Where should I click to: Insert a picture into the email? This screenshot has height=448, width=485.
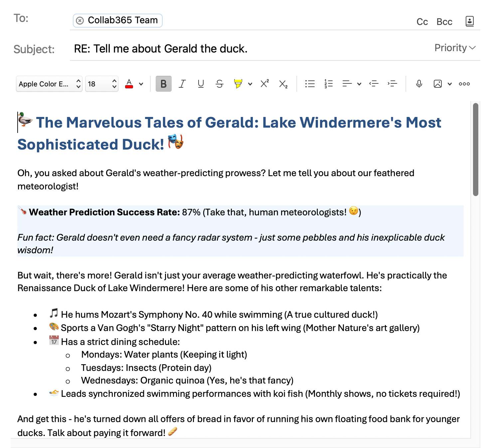pos(437,84)
